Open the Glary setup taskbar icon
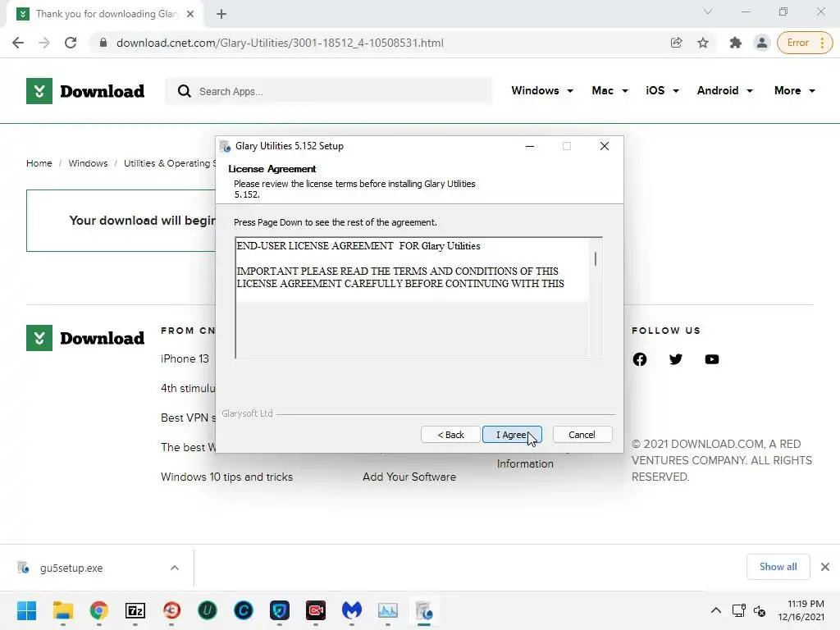 pyautogui.click(x=424, y=610)
